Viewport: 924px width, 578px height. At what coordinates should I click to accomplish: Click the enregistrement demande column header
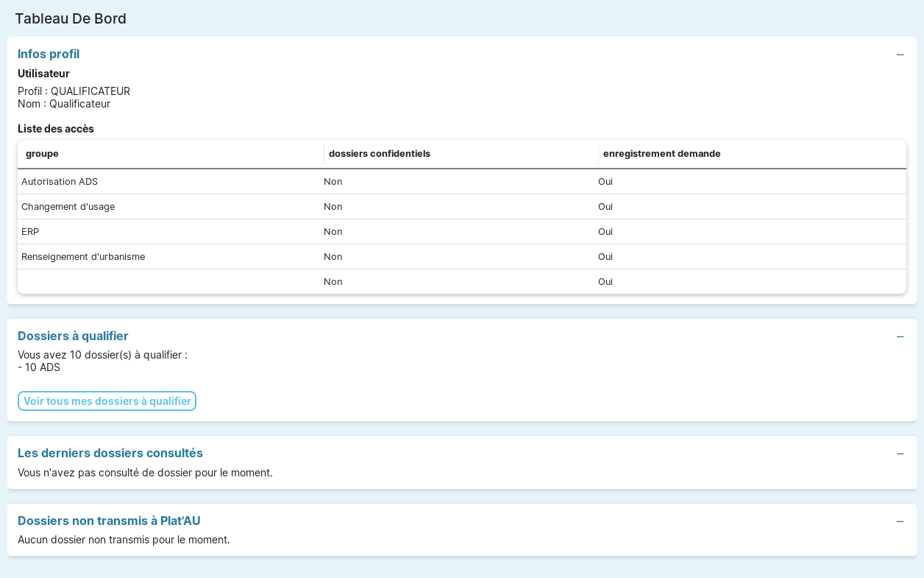point(661,154)
